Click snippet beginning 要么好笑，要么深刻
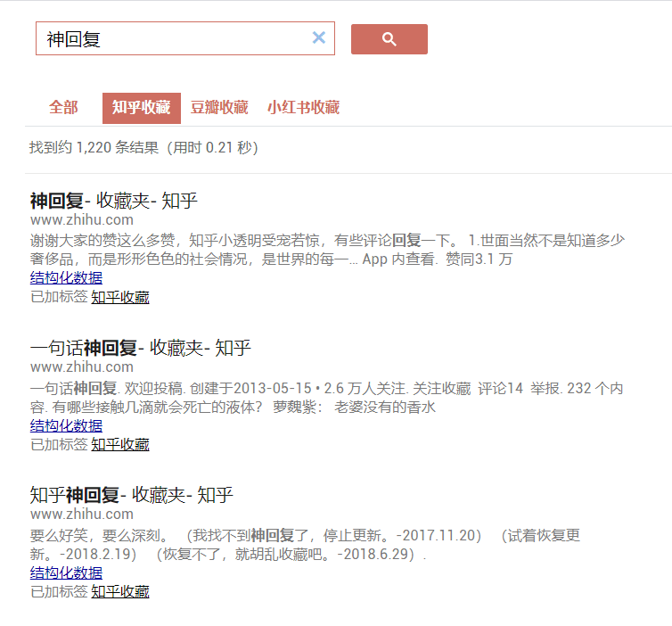672x626 pixels. 305,545
